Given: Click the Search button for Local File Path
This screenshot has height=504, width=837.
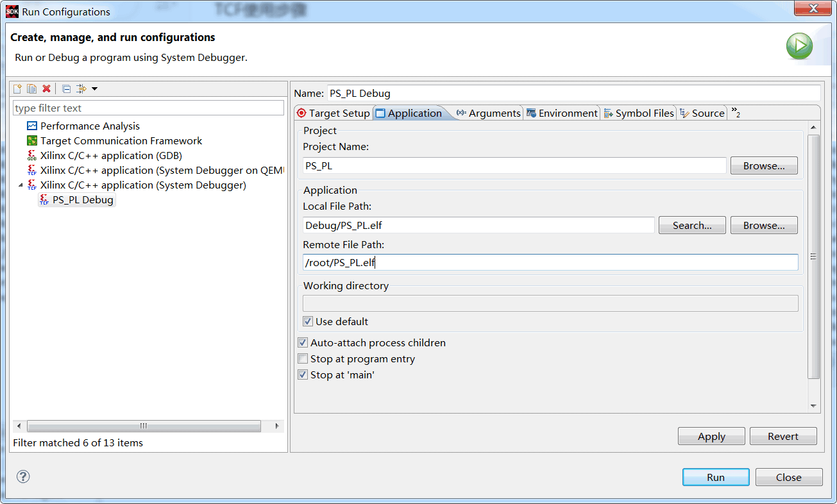Looking at the screenshot, I should [x=691, y=225].
